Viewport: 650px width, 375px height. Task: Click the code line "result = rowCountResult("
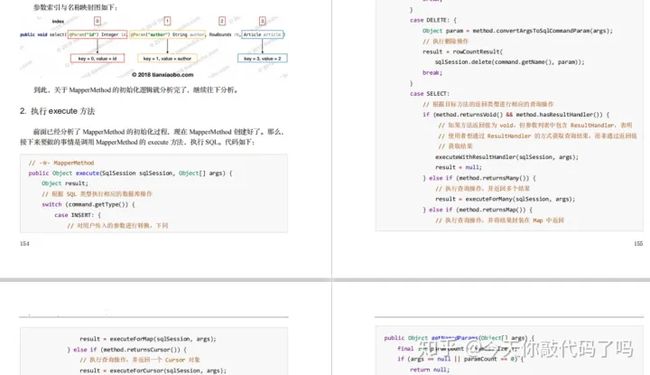463,51
